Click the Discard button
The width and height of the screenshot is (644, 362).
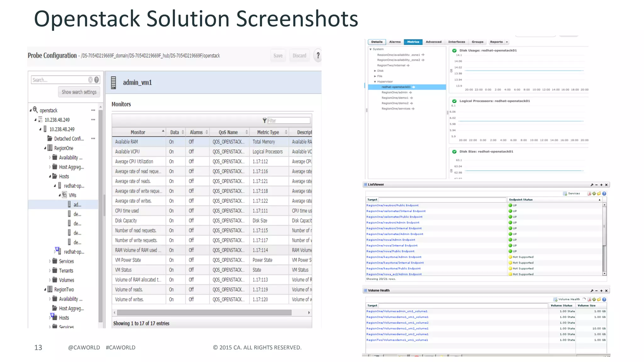click(x=299, y=56)
